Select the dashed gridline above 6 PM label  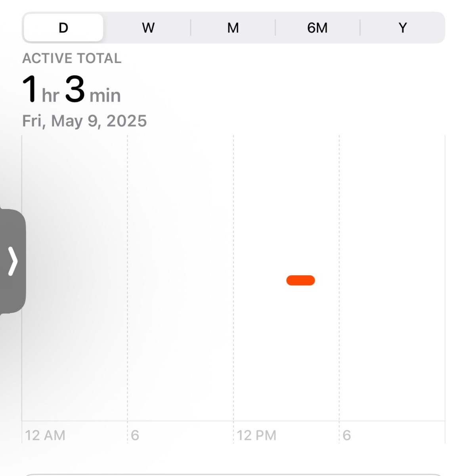point(339,278)
